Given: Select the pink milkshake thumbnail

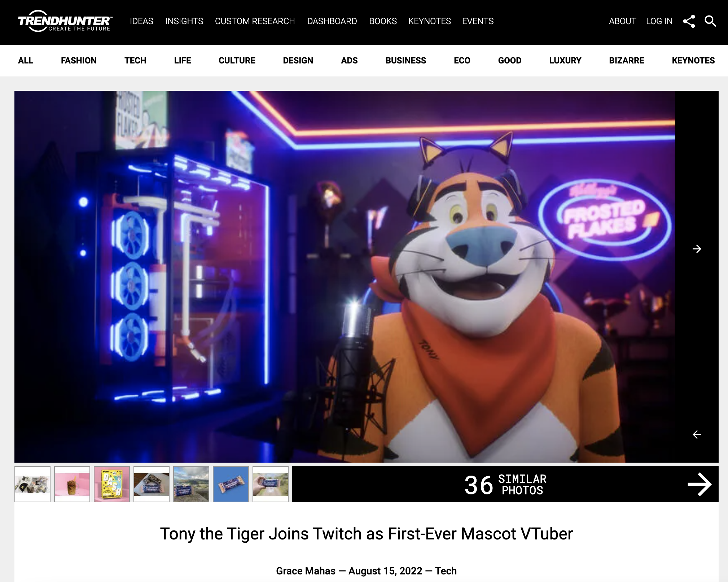Looking at the screenshot, I should pyautogui.click(x=72, y=484).
